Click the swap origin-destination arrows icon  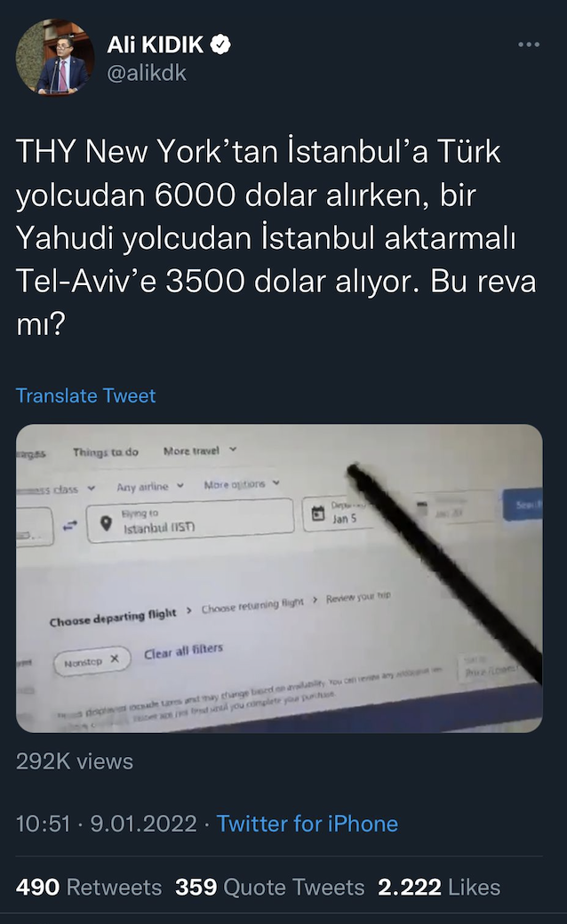coord(70,525)
